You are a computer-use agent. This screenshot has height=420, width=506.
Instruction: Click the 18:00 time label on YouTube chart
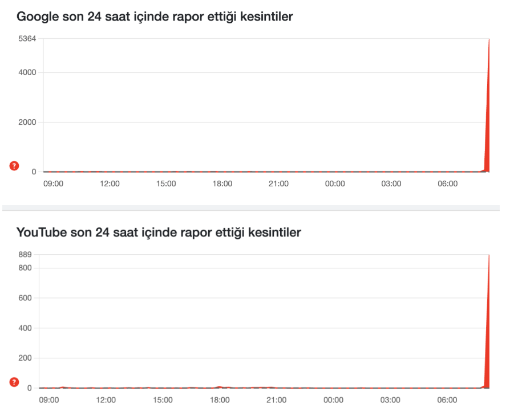(220, 400)
